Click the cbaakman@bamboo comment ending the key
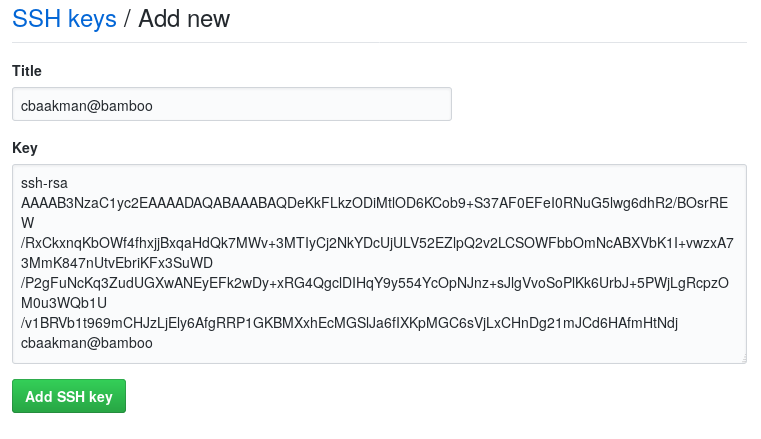This screenshot has width=761, height=439. (x=87, y=343)
